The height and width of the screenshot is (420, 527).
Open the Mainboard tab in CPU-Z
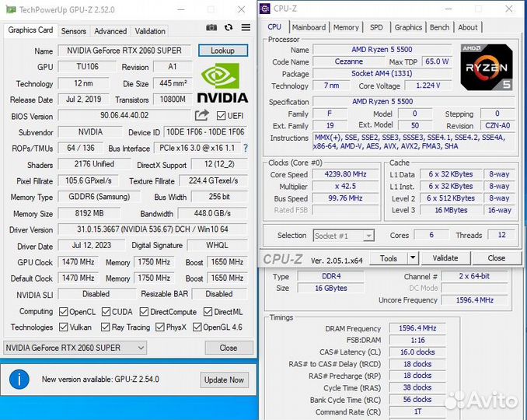(x=309, y=27)
